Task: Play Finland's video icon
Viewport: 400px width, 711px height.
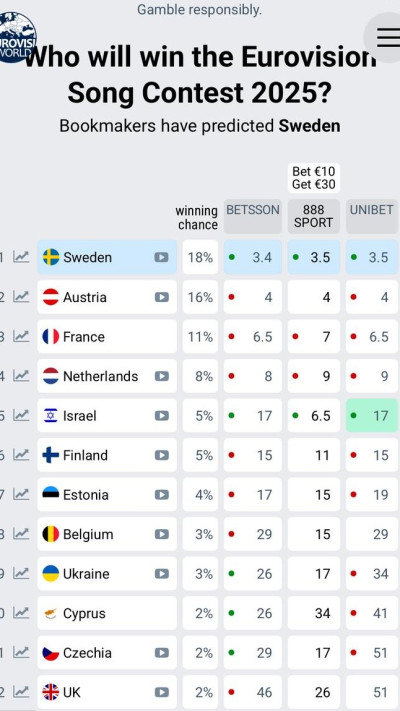Action: 161,455
